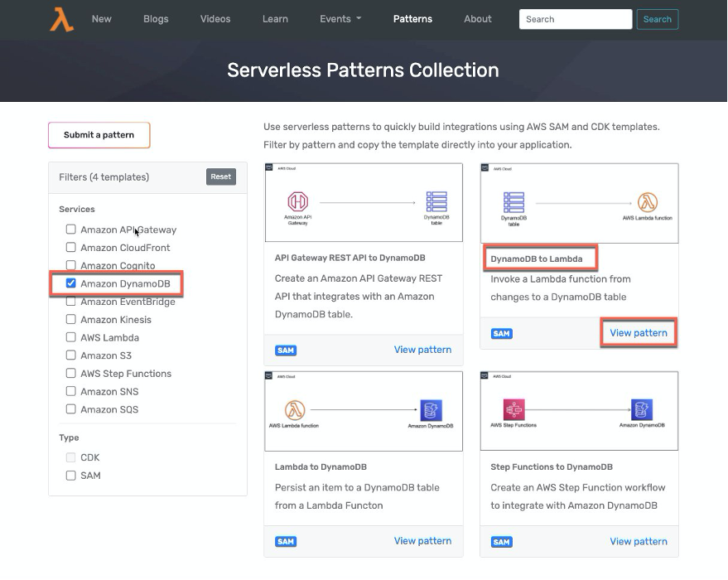Click the SAM badge on the Step Functions to DynamoDB card
Viewport: 728px width, 580px height.
(x=501, y=542)
